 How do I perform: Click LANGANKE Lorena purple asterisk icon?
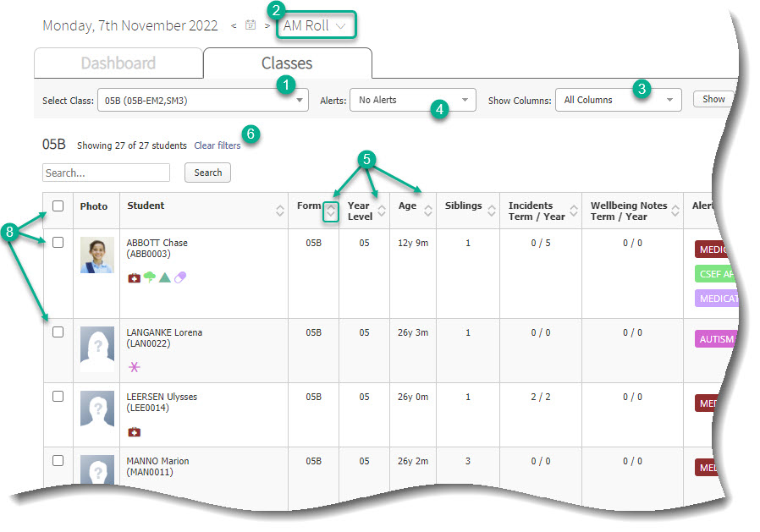click(x=135, y=367)
